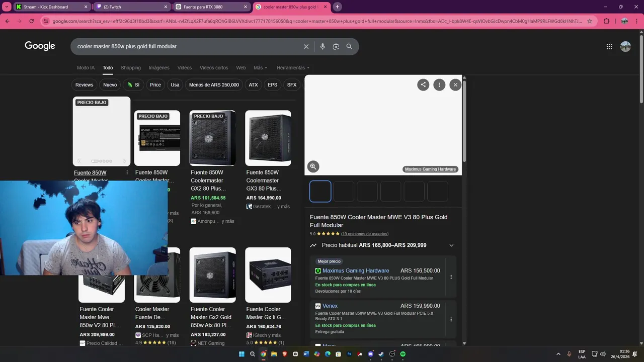The width and height of the screenshot is (644, 362).
Task: Switch to the Stream - Kick Dashboard tab
Action: (x=51, y=7)
